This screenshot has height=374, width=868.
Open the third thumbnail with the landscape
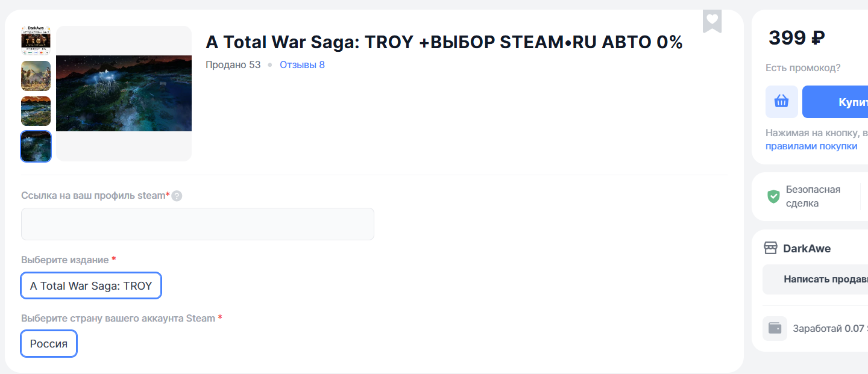pyautogui.click(x=36, y=111)
